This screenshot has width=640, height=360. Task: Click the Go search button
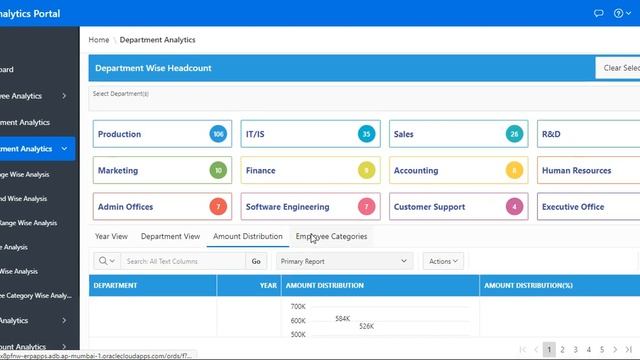[x=256, y=261]
